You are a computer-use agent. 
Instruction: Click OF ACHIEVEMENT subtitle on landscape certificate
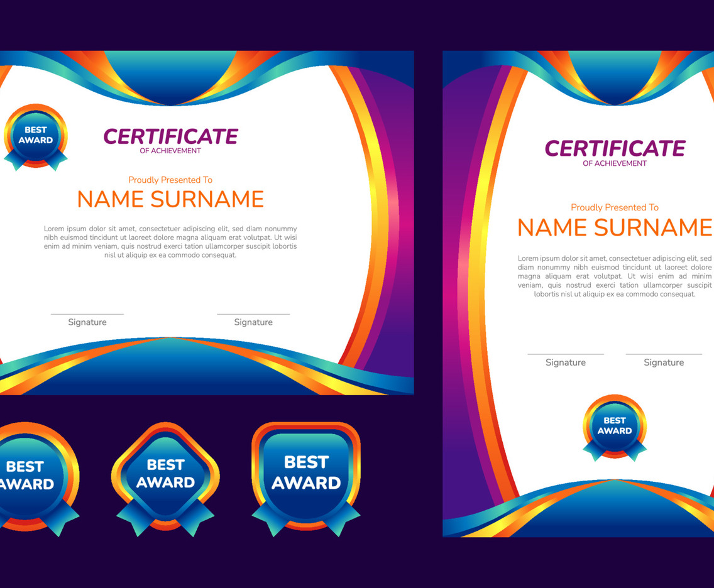(170, 151)
